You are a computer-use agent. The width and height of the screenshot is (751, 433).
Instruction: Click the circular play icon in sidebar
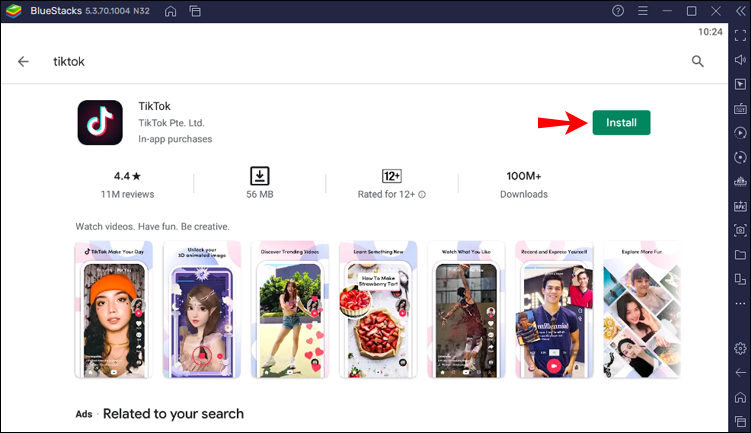(740, 133)
